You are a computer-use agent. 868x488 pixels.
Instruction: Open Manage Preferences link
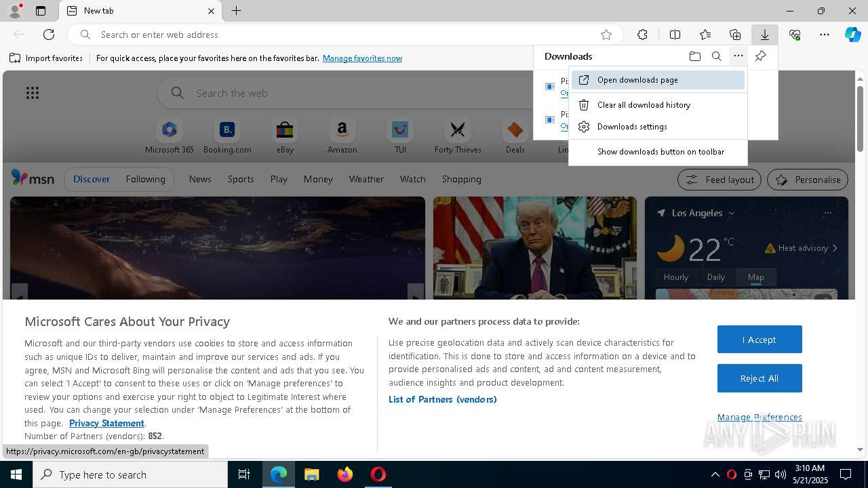(759, 418)
